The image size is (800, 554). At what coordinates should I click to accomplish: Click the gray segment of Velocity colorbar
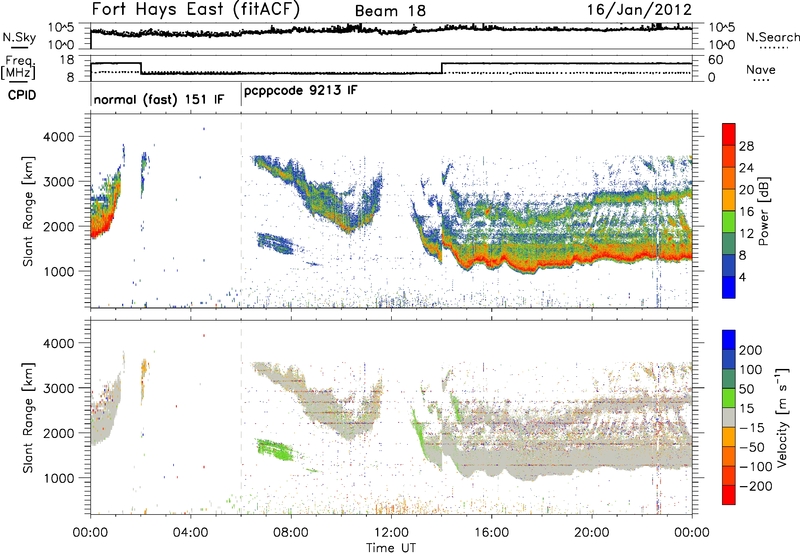[x=729, y=418]
